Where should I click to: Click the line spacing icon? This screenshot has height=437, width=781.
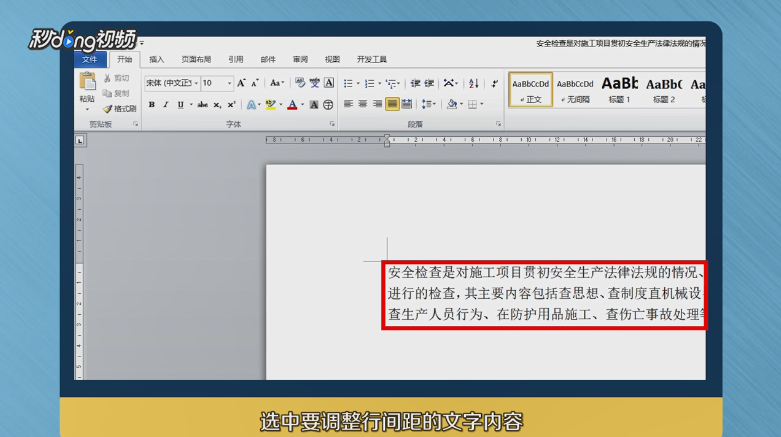426,104
